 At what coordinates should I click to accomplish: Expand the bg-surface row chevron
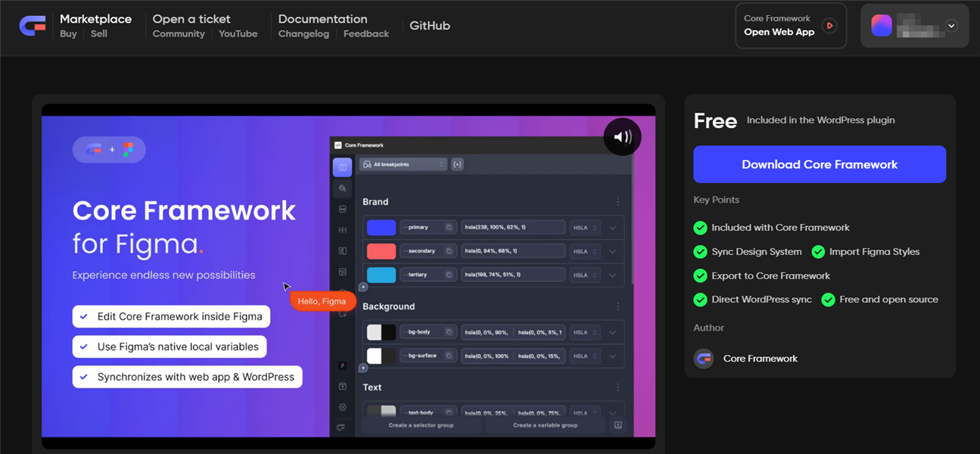tap(613, 356)
